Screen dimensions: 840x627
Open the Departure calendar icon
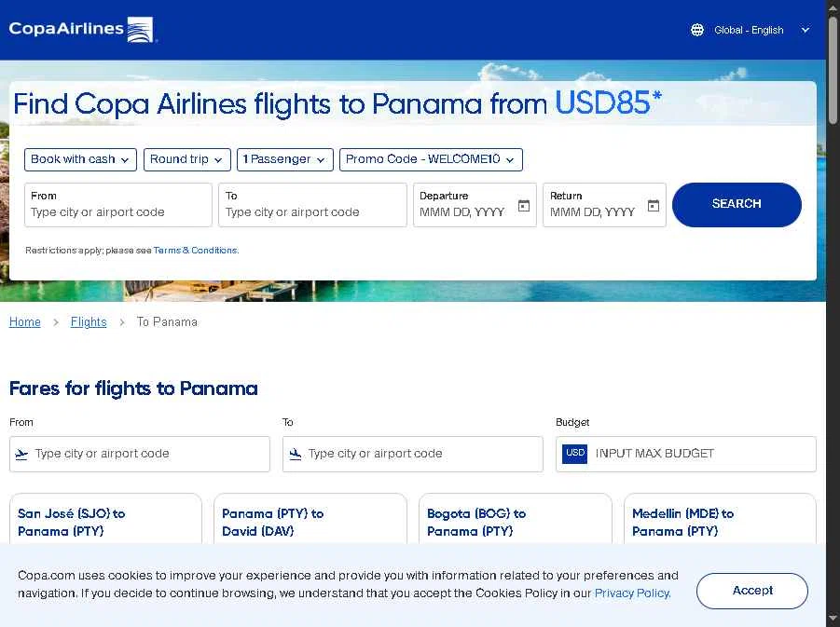[x=524, y=206]
